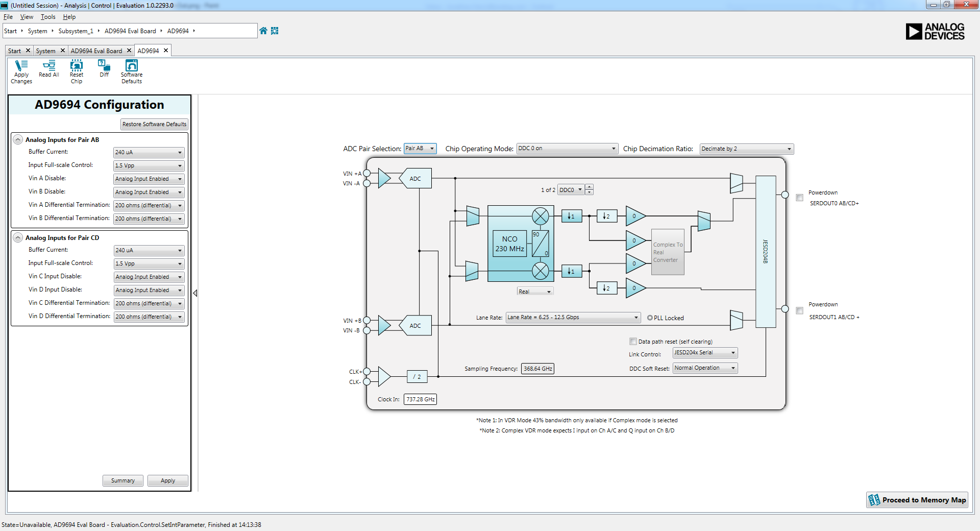
Task: Click the PLL Locked status indicator
Action: 649,318
